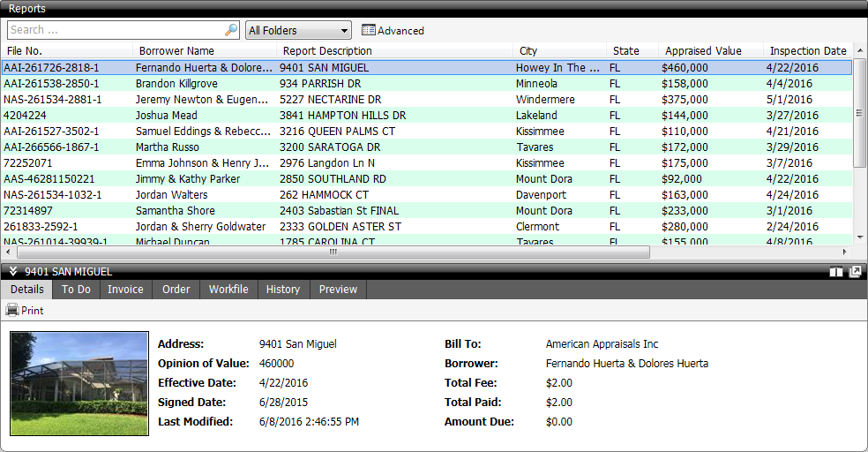This screenshot has width=868, height=452.
Task: Open the Advanced search options
Action: (x=393, y=30)
